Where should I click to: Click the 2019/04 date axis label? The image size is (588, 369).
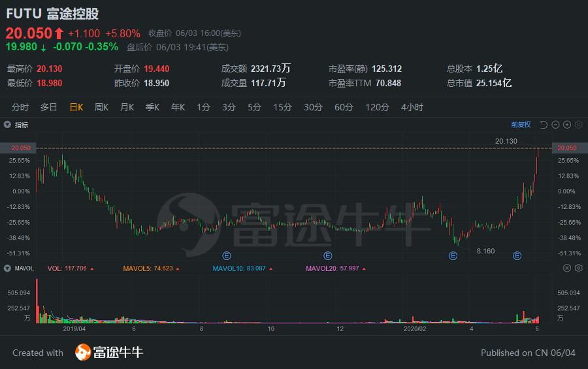(x=74, y=329)
